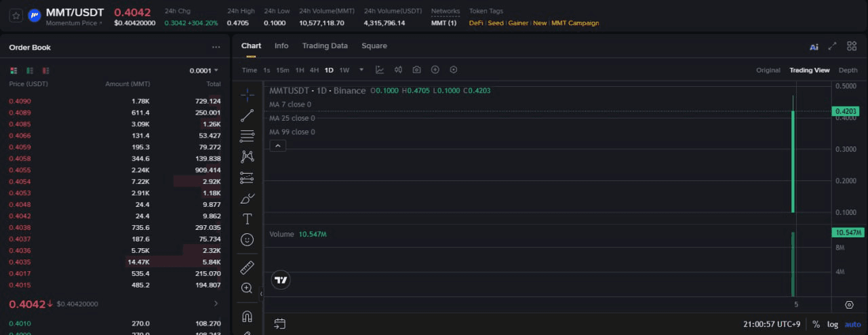Switch to the Depth chart view
This screenshot has height=335, width=868.
pyautogui.click(x=848, y=71)
